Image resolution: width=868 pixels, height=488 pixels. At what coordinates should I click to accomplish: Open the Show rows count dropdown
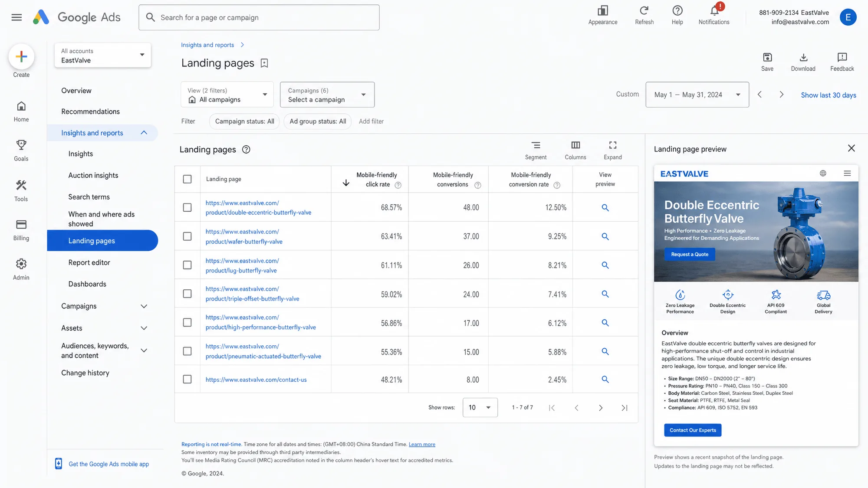pyautogui.click(x=480, y=407)
